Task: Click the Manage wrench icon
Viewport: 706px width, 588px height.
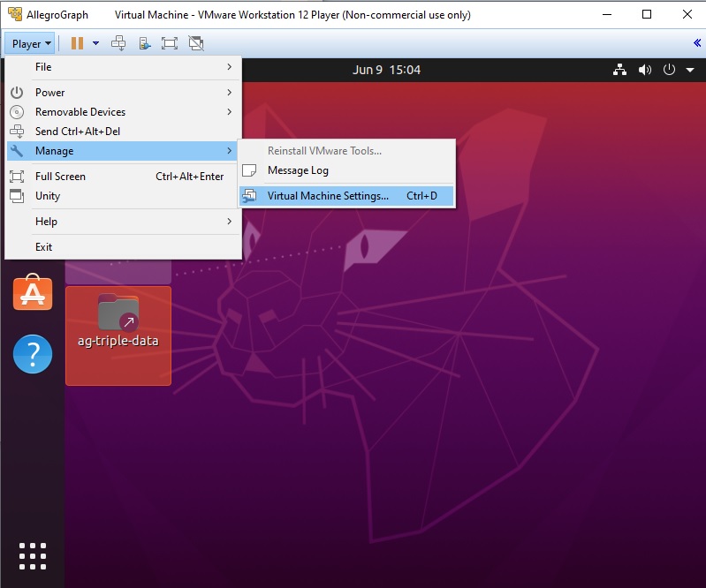Action: click(17, 151)
